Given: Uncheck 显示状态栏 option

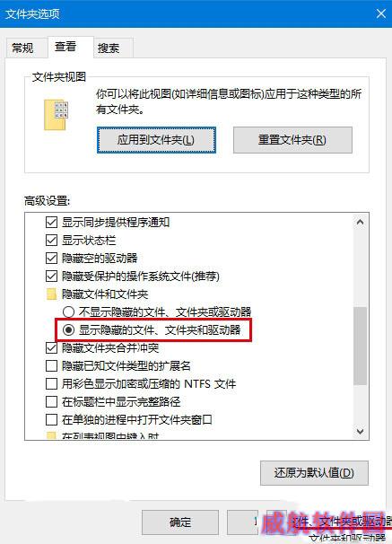Looking at the screenshot, I should click(x=51, y=240).
